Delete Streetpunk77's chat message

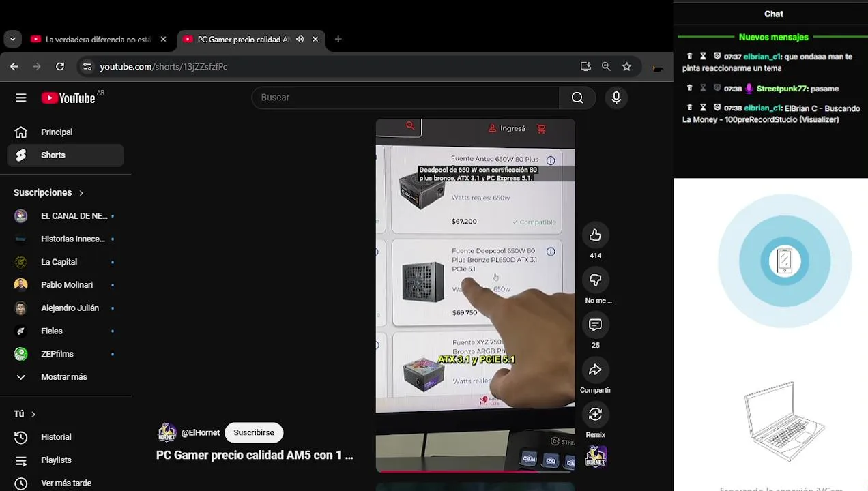click(689, 89)
